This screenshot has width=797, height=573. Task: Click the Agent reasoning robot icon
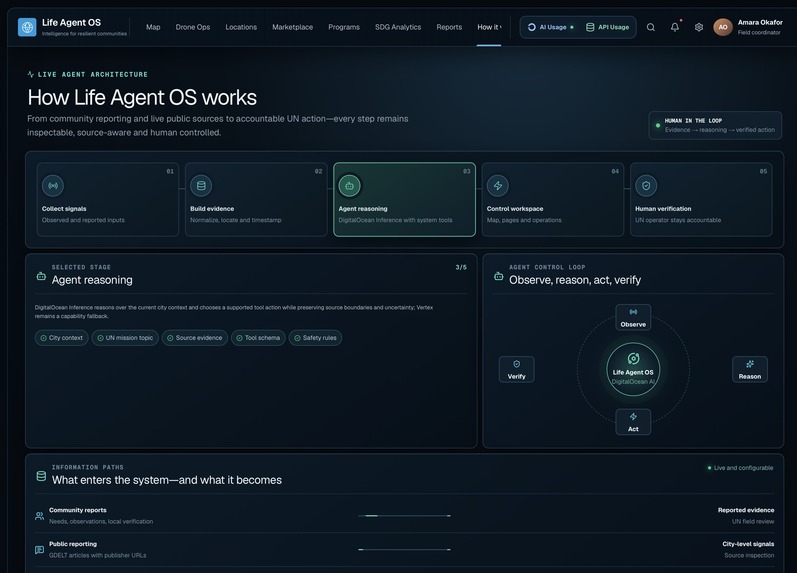pyautogui.click(x=349, y=186)
